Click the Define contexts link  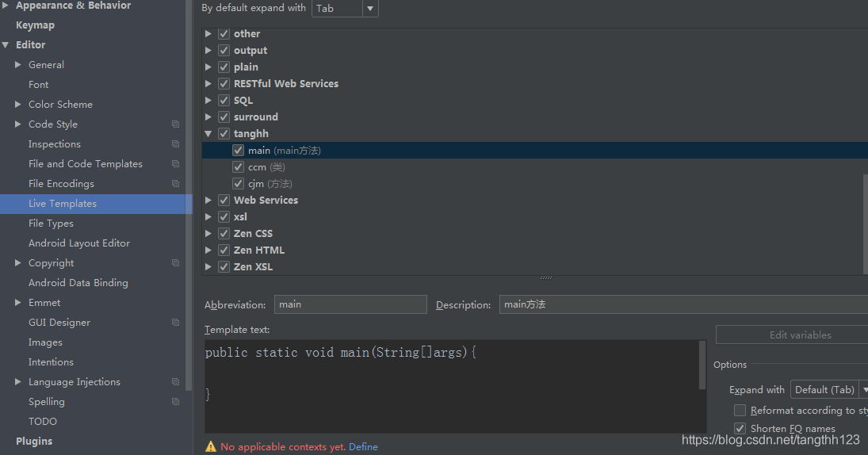363,447
